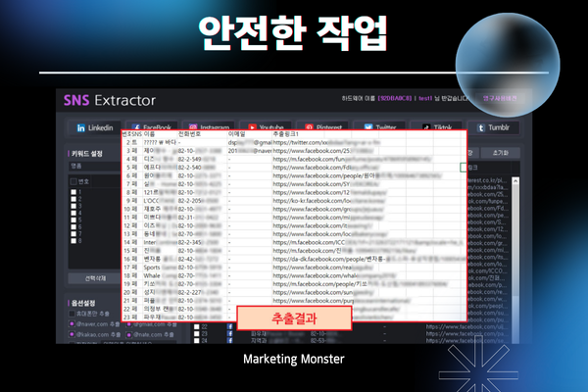588x392 pixels.
Task: Select the 82-2-549 phone cell in row 4
Action: click(202, 159)
